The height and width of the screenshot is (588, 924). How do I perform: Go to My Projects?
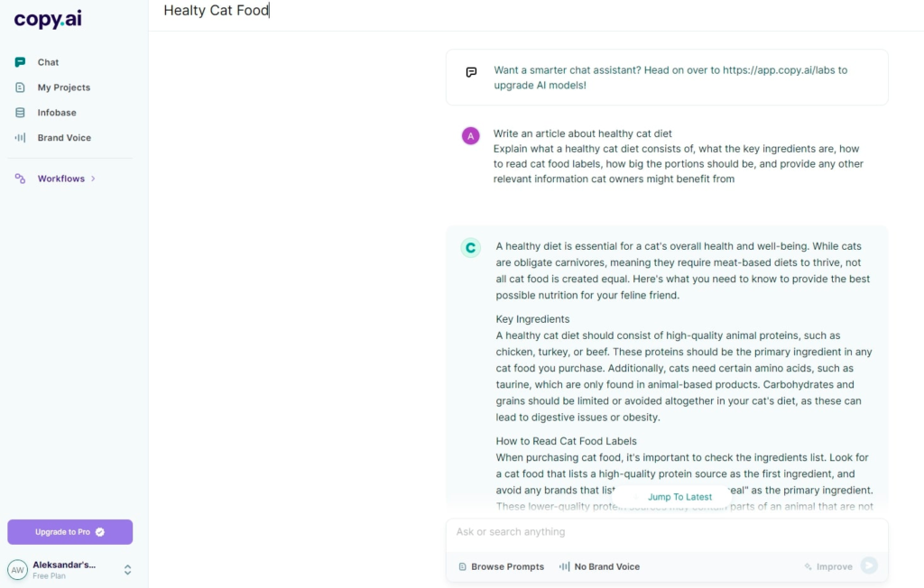click(x=63, y=87)
